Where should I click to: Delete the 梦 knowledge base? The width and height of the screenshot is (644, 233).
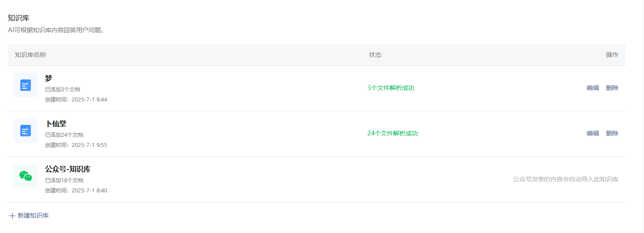(x=612, y=88)
